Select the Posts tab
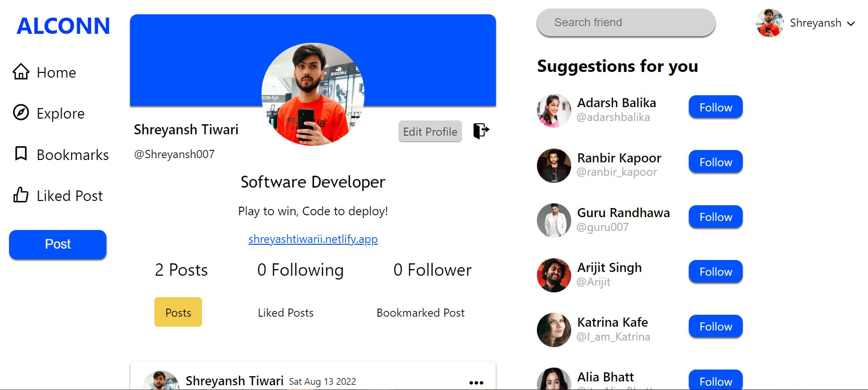Screen dimensions: 868x390 coord(178,312)
